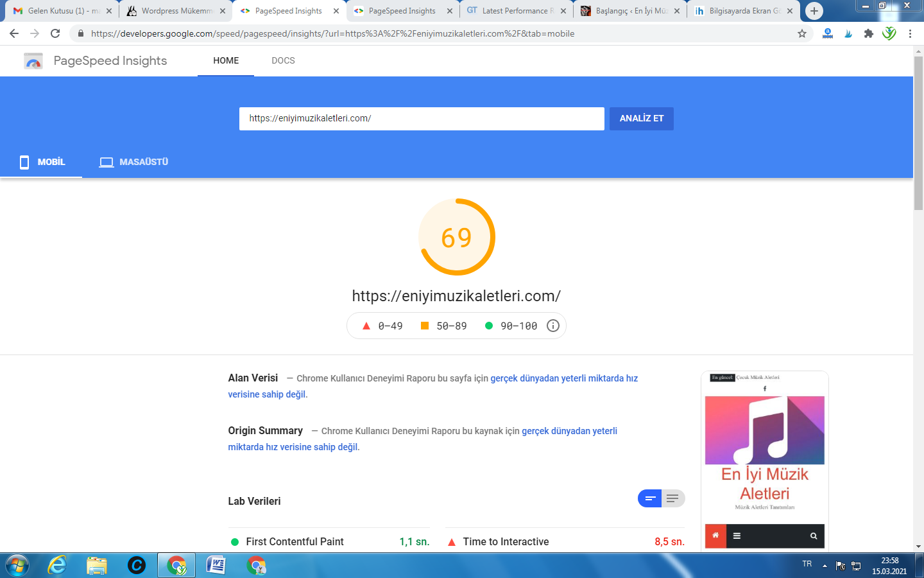The height and width of the screenshot is (578, 924).
Task: Switch Lab Verileri to compact view
Action: [x=649, y=498]
